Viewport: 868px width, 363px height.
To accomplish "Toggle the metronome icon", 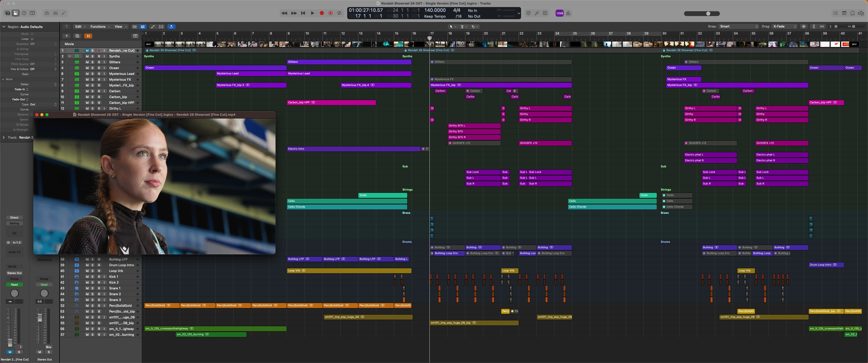I will point(568,13).
